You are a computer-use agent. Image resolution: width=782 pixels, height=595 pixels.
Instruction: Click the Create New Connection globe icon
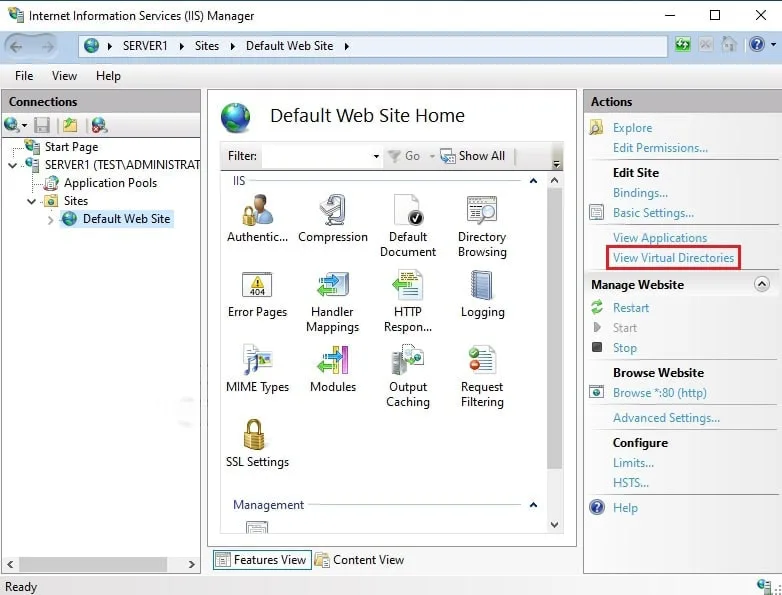[x=12, y=125]
